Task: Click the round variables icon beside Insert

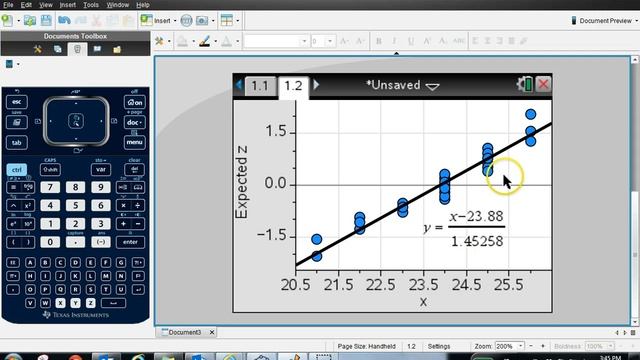Action: (186, 20)
